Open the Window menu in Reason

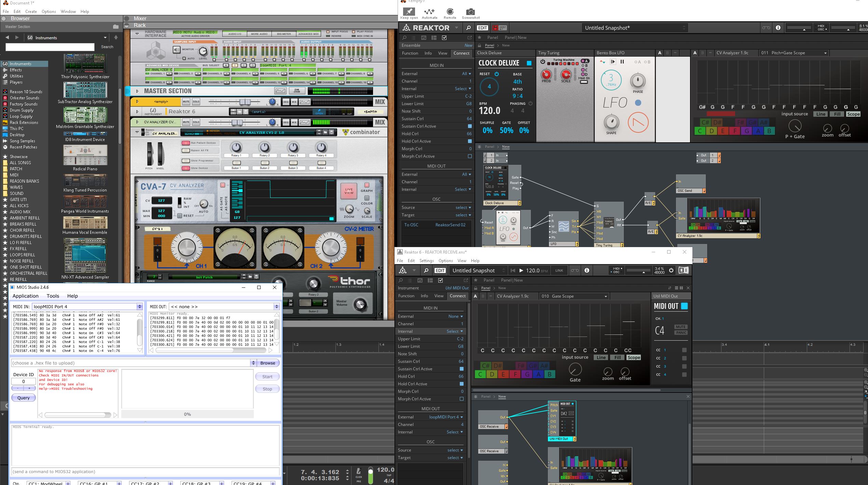point(68,11)
